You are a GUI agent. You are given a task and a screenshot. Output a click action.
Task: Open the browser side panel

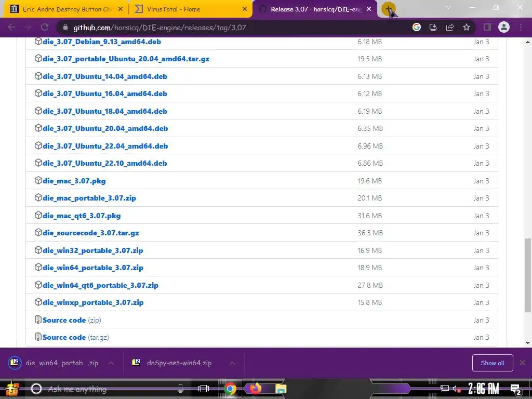point(487,27)
